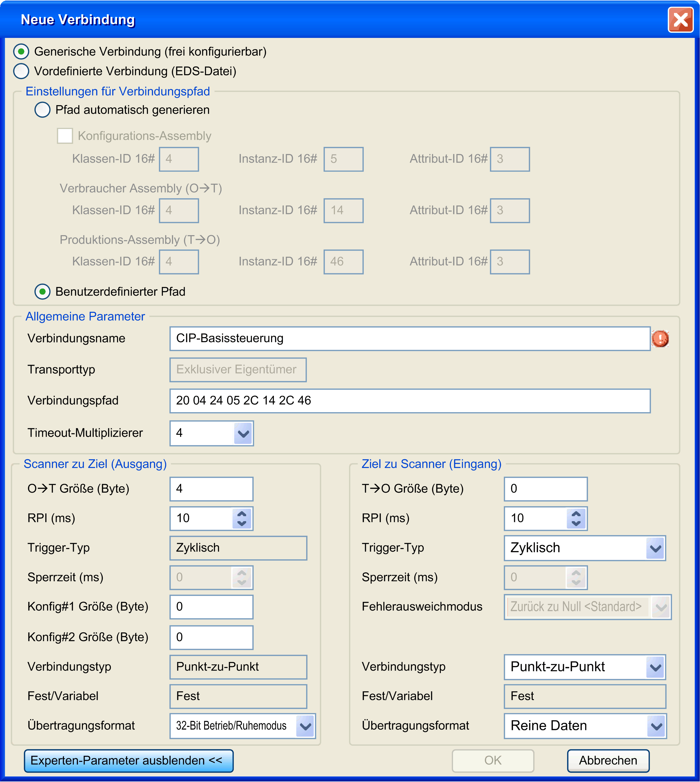700x782 pixels.
Task: Select Pfad automatisch generieren option
Action: coord(42,110)
